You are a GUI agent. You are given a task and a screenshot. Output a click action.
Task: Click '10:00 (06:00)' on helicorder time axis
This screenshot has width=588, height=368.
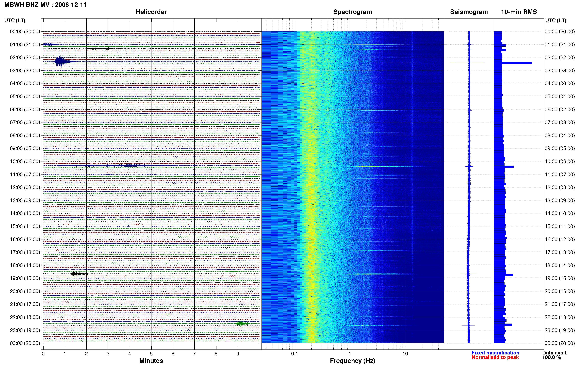point(25,161)
